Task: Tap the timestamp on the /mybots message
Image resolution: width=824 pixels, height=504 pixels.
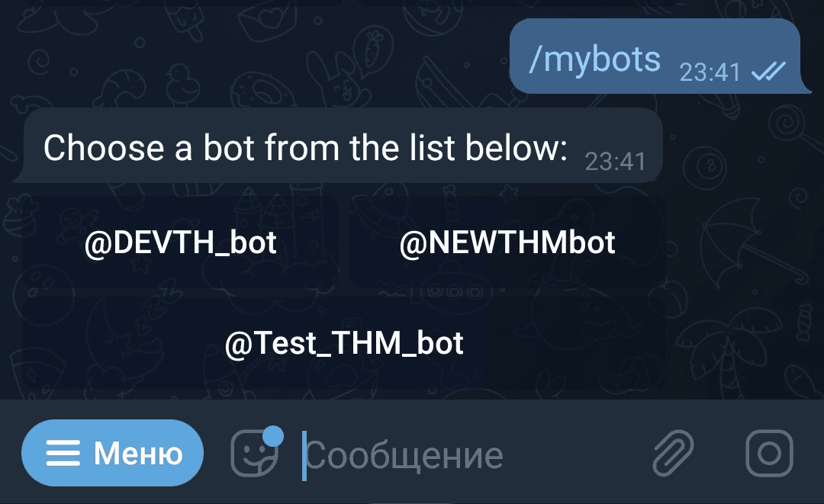Action: pos(710,71)
